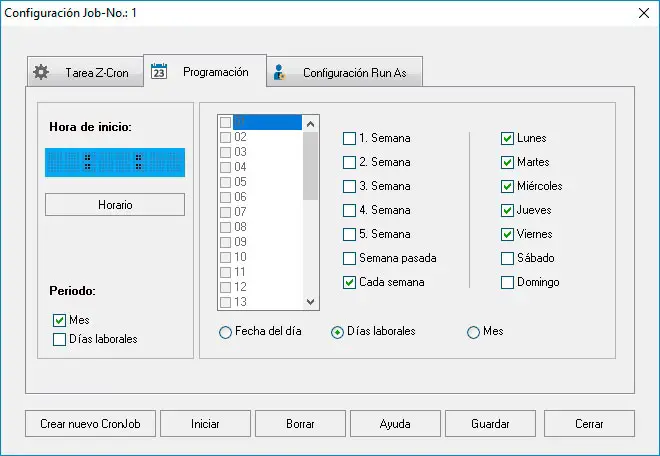This screenshot has height=456, width=660.
Task: Click the gear icon on Tarea Z-Cron tab
Action: click(x=41, y=72)
